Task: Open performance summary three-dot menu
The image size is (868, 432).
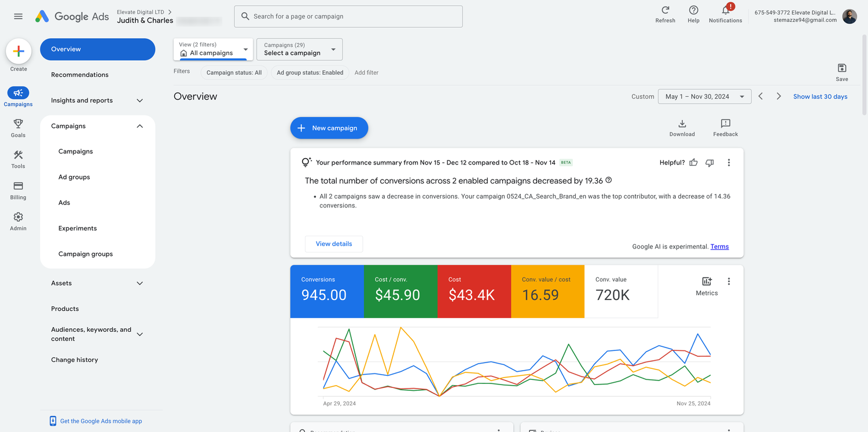Action: [x=729, y=163]
